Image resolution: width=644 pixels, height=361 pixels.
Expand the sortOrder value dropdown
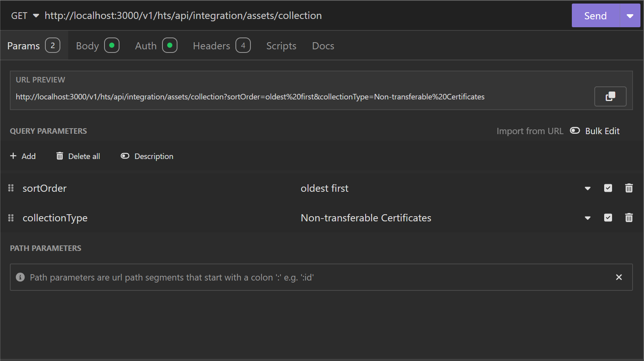tap(587, 188)
